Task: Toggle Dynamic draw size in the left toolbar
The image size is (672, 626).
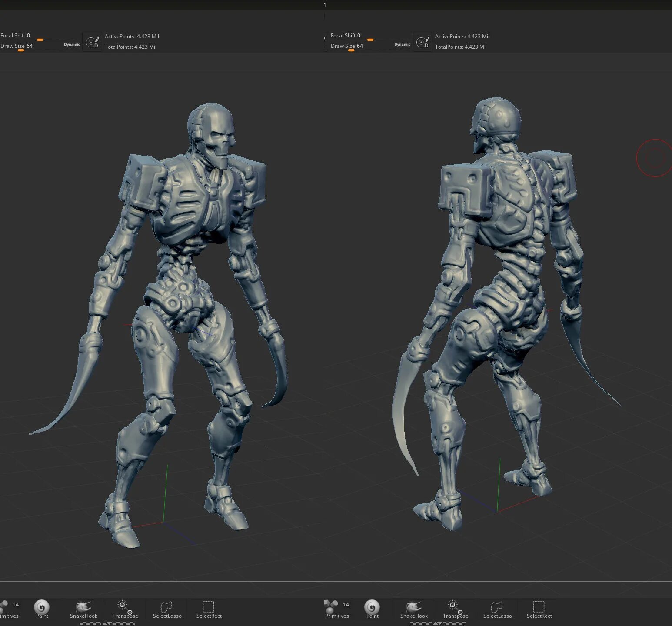Action: click(x=72, y=44)
